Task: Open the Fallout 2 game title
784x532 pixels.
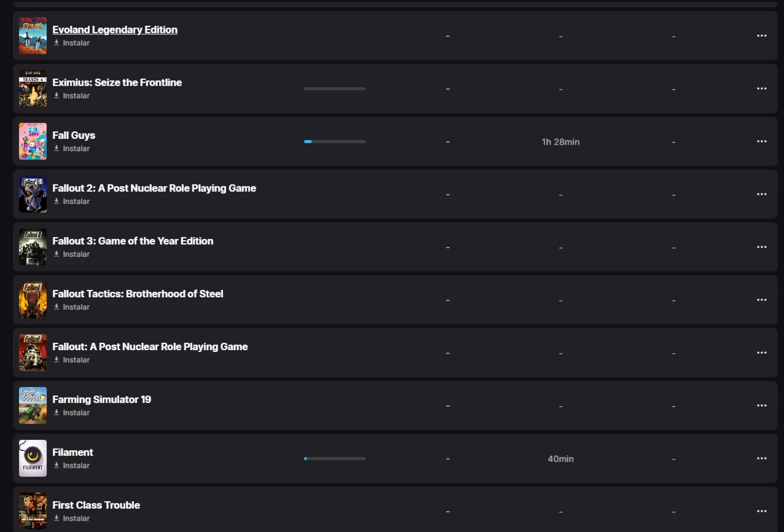Action: pyautogui.click(x=154, y=188)
